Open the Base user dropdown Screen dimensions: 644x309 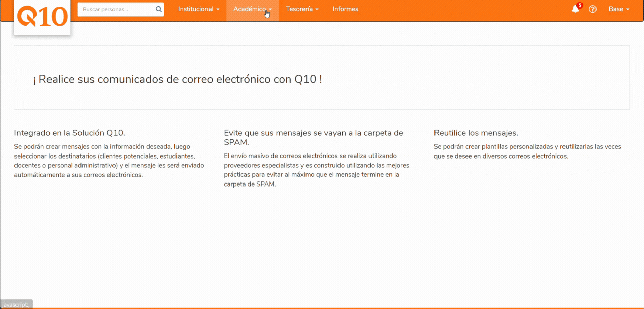click(619, 9)
